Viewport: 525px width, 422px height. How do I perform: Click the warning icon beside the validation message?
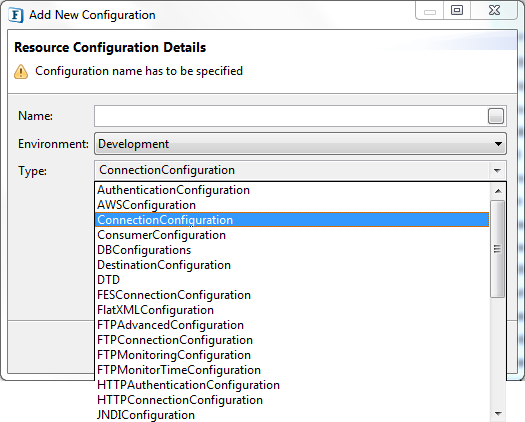(x=21, y=71)
